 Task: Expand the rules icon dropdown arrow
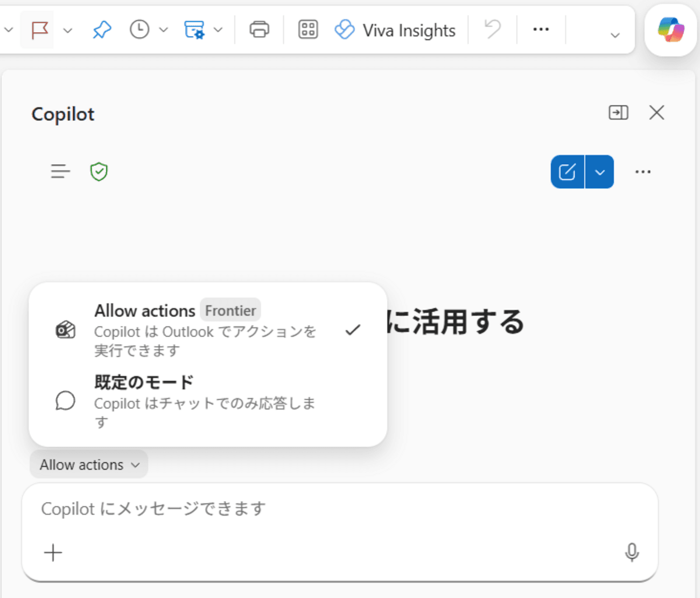pos(218,30)
